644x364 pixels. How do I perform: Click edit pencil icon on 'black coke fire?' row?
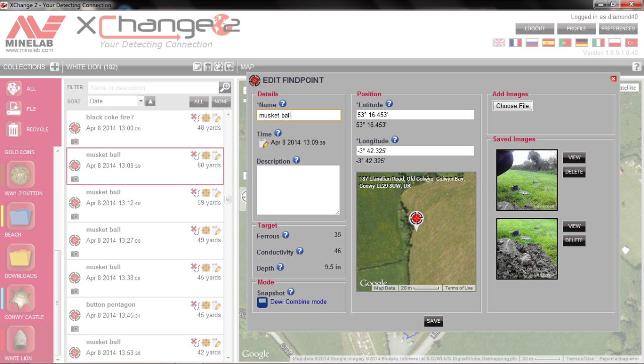tap(217, 118)
